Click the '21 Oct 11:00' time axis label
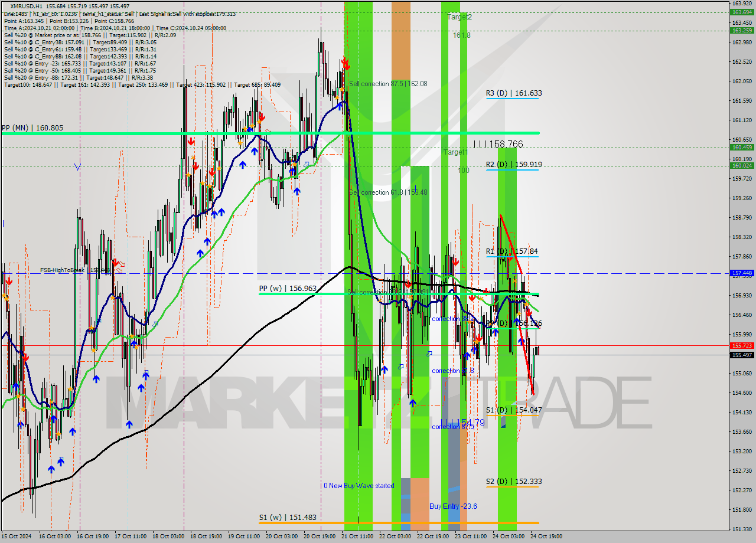The height and width of the screenshot is (543, 756). (x=359, y=537)
